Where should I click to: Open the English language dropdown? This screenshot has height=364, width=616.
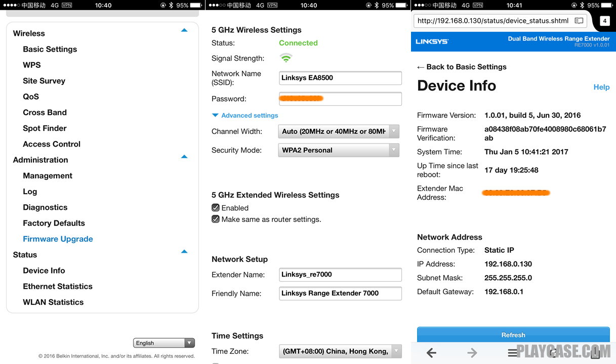tap(164, 343)
